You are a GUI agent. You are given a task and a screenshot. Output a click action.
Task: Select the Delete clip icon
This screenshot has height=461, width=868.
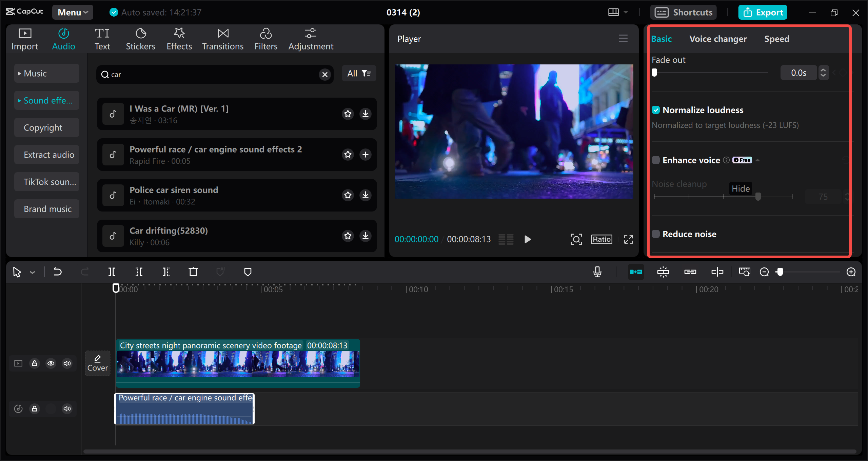193,272
